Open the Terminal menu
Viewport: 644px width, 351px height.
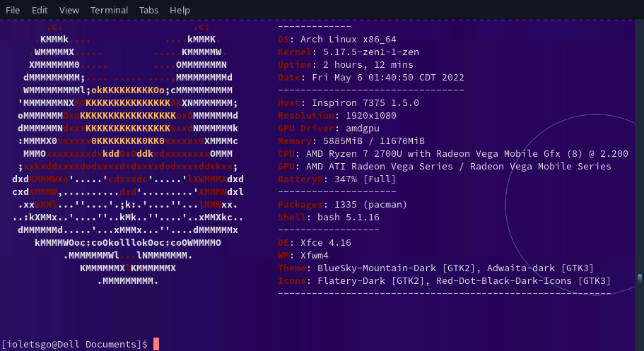click(x=109, y=10)
